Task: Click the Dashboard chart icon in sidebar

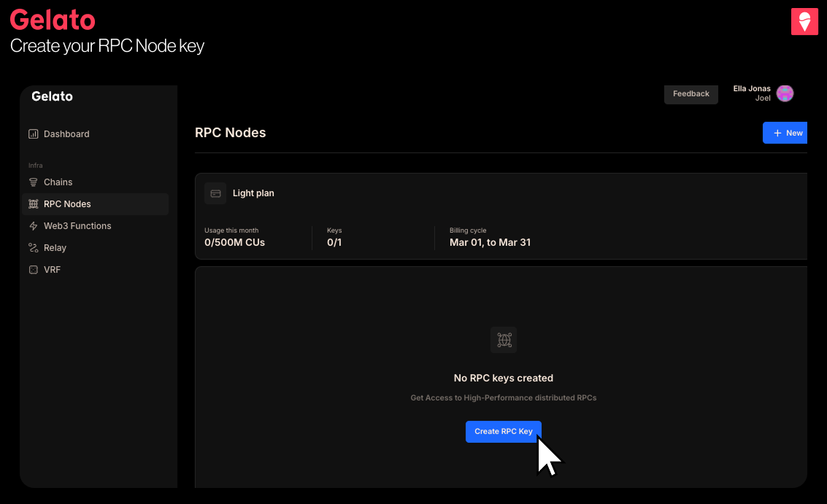Action: tap(34, 134)
